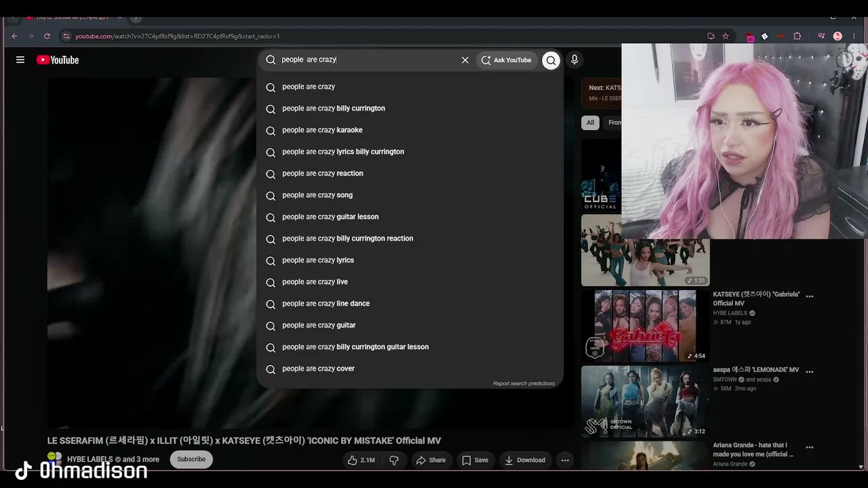
Task: Start voice search with the microphone
Action: tap(574, 60)
